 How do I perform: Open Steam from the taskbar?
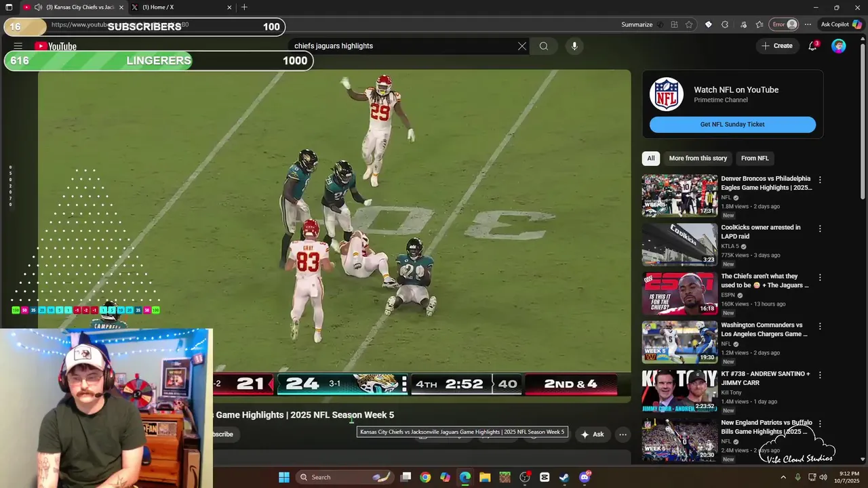tap(564, 477)
